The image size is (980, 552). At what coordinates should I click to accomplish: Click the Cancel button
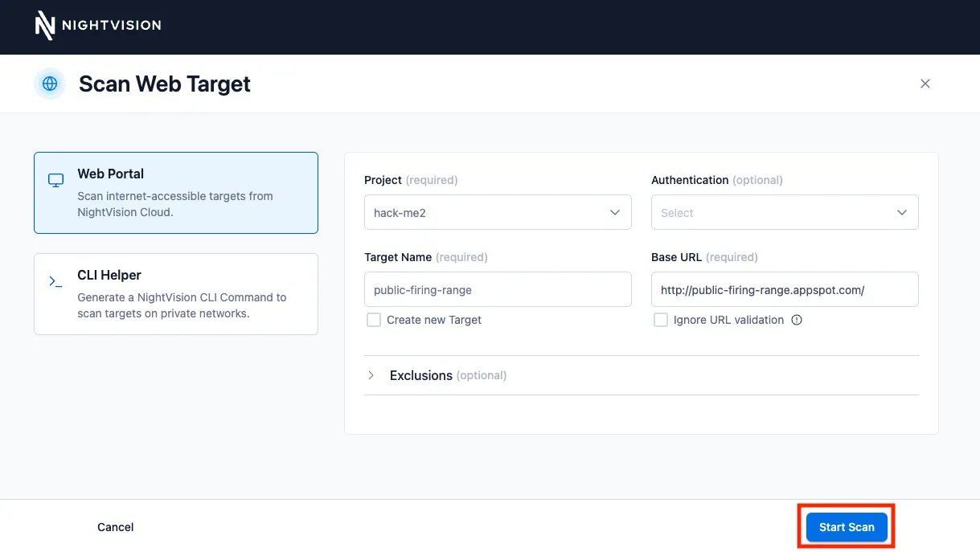coord(116,527)
